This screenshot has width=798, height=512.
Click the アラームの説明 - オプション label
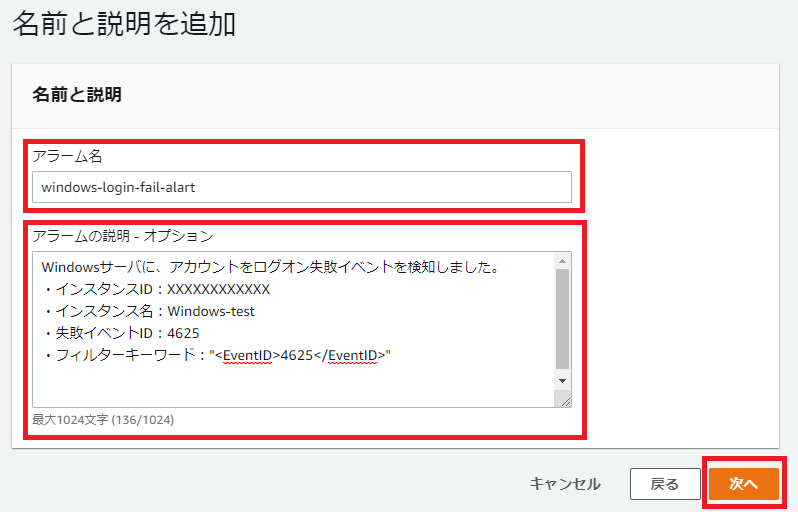[x=123, y=236]
